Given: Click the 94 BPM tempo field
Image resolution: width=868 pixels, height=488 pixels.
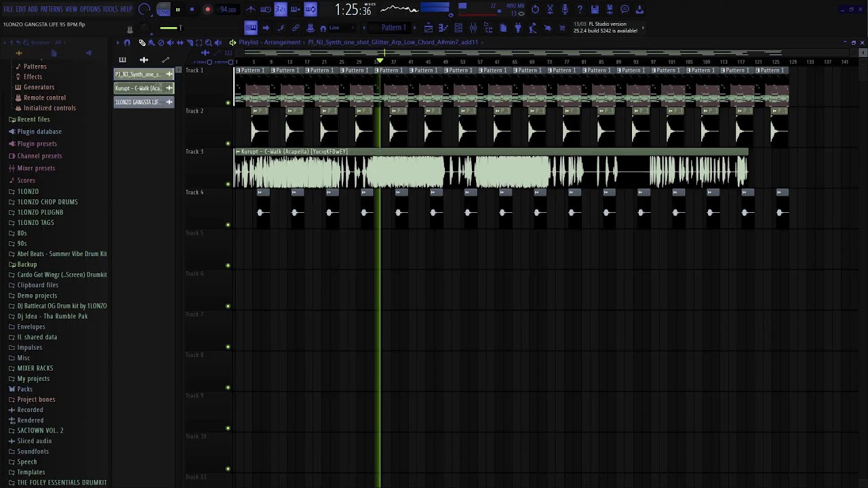Looking at the screenshot, I should click(228, 9).
